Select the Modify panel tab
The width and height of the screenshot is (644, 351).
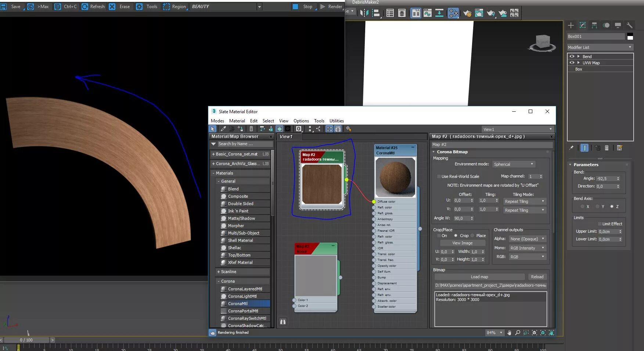583,25
